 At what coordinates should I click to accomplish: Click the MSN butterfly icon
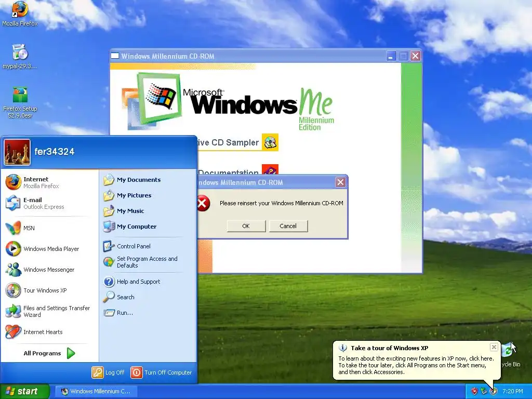(x=13, y=228)
